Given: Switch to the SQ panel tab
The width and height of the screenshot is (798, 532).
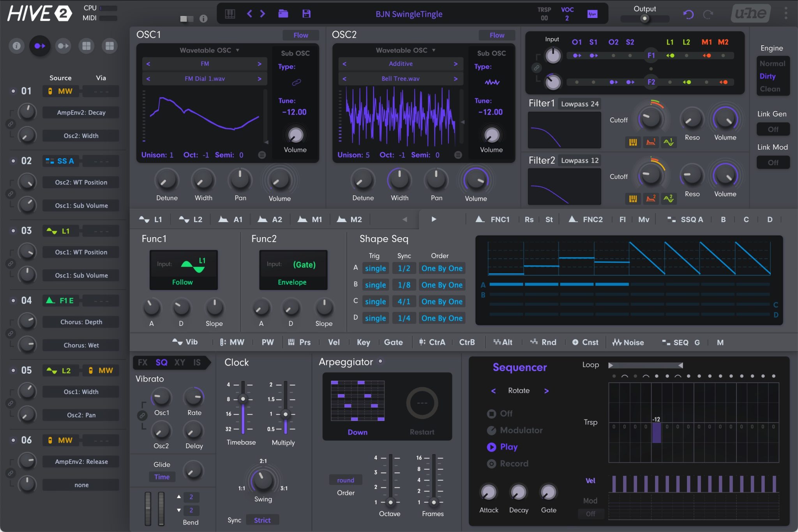Looking at the screenshot, I should [x=161, y=362].
